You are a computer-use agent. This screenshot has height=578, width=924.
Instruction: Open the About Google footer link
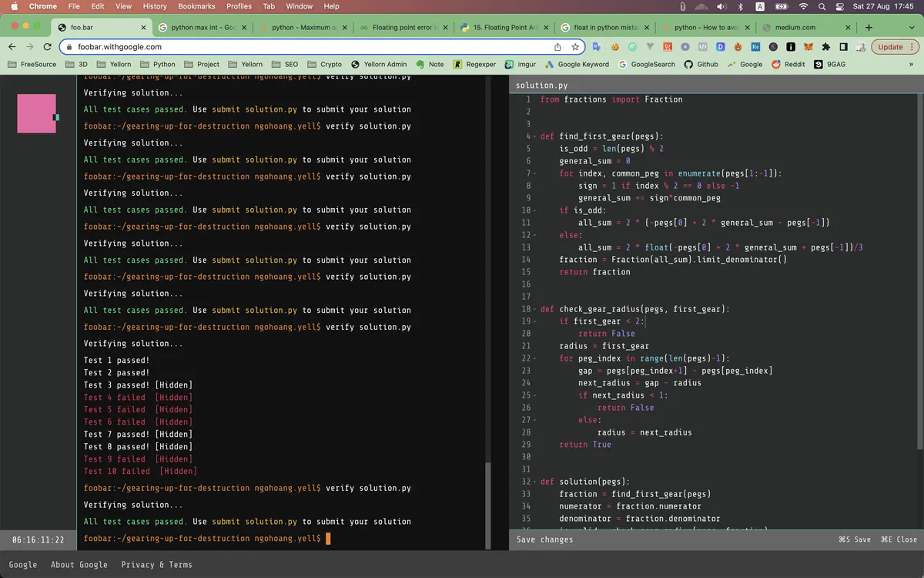point(79,565)
